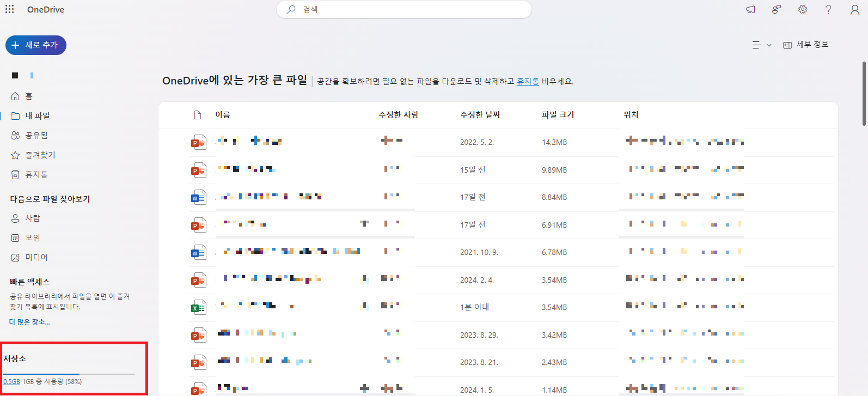
Task: Select the PowerPoint icon of the 3.42MB file
Action: (198, 335)
